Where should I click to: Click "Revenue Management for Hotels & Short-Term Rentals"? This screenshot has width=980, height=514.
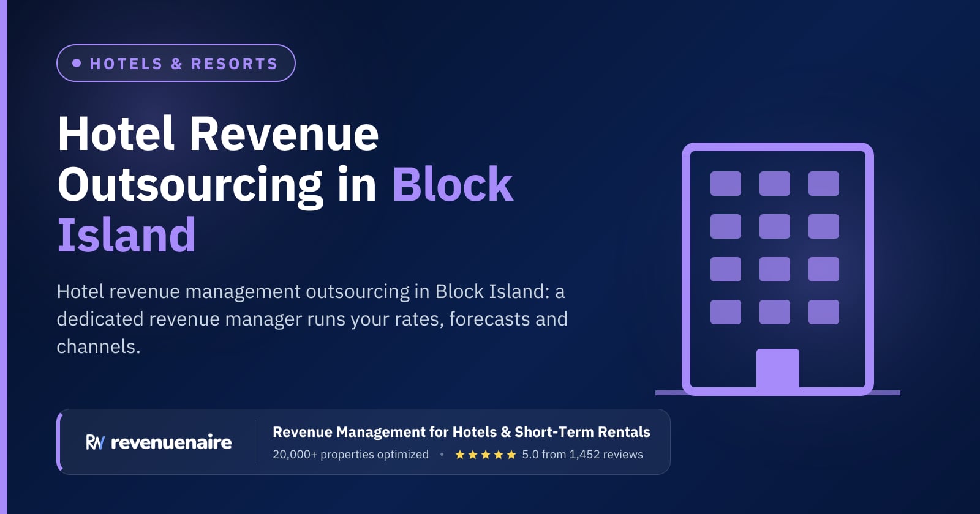[x=461, y=432]
